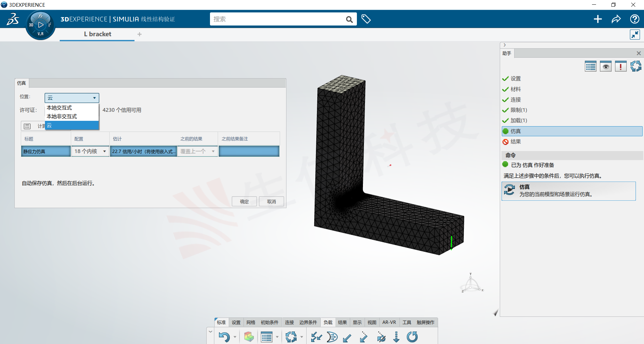Click the colored L-bracket model icon
644x344 pixels.
tap(249, 337)
